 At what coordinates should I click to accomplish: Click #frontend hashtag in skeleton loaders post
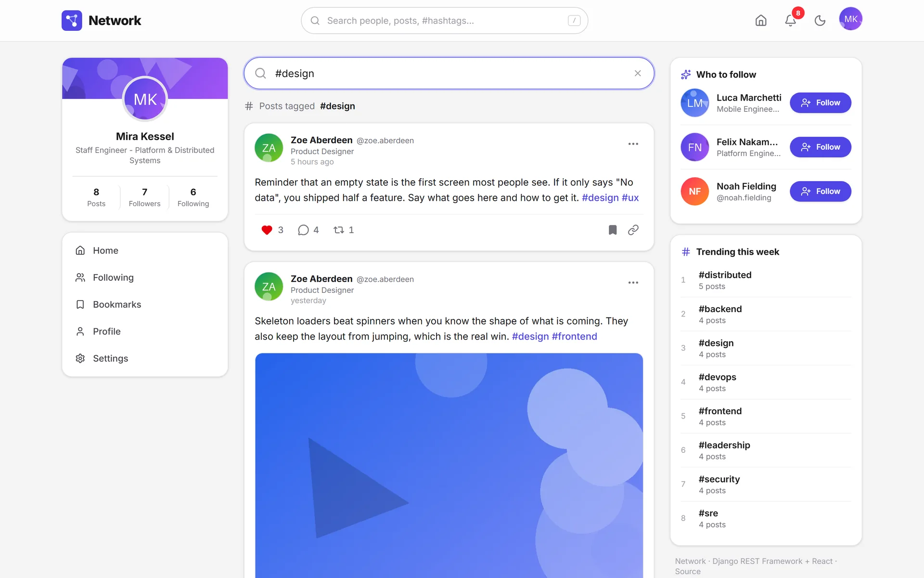[x=574, y=336]
